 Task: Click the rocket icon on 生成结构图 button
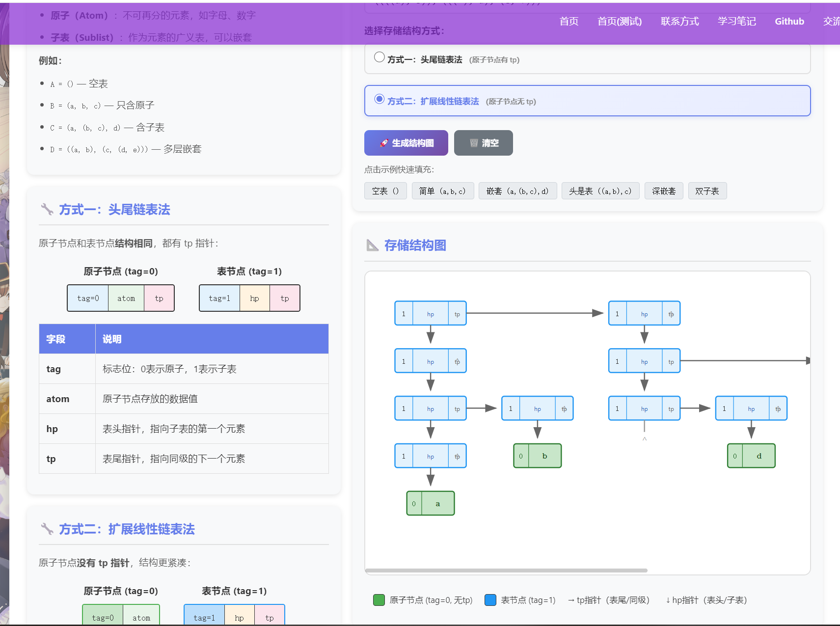pos(385,143)
